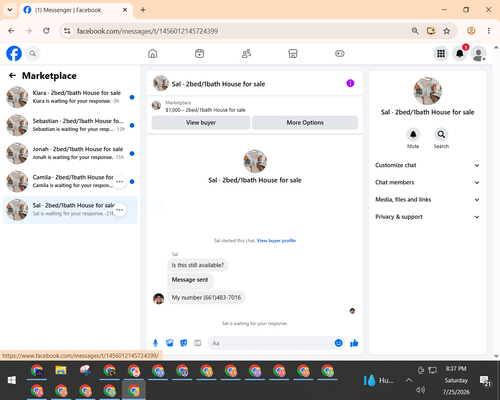500x400 pixels.
Task: Bookmark this page with the star icon
Action: 447,31
